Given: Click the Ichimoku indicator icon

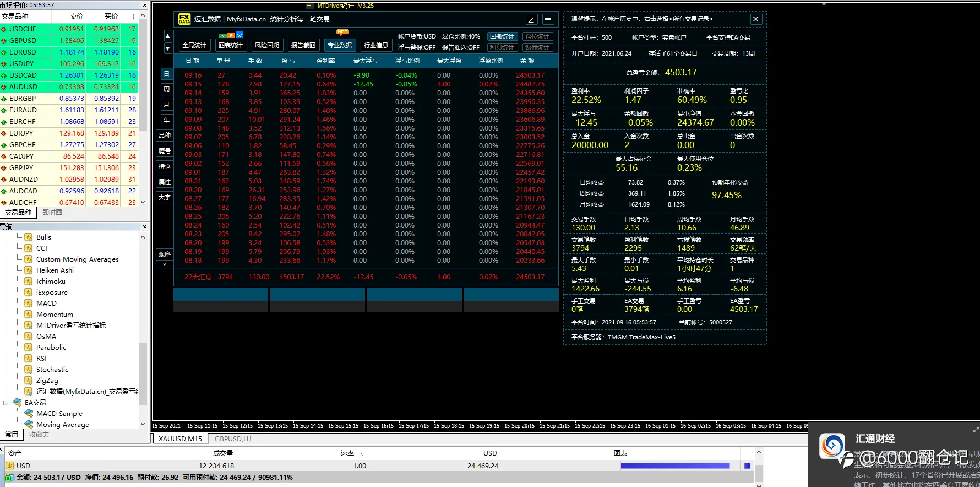Looking at the screenshot, I should click(x=29, y=282).
